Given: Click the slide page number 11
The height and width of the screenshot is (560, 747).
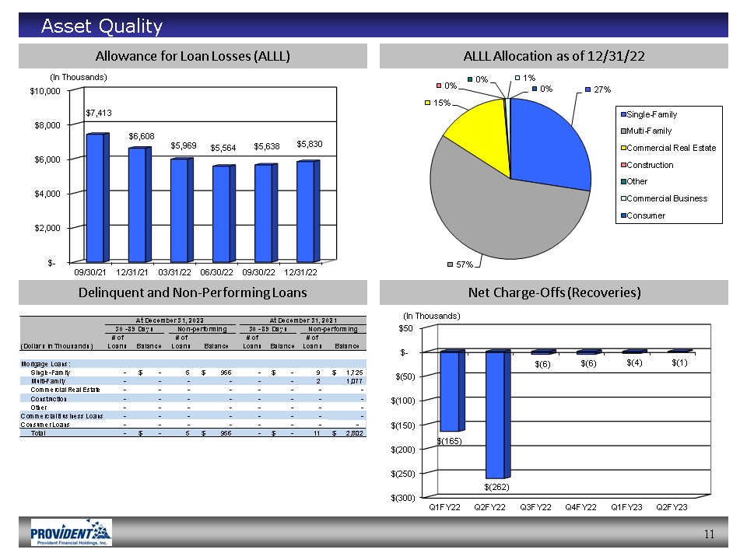Looking at the screenshot, I should (708, 534).
